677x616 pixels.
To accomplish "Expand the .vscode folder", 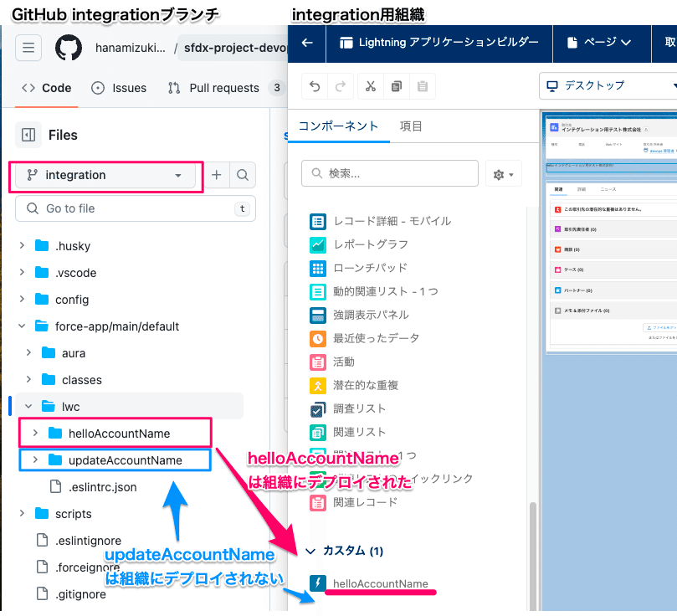I will pyautogui.click(x=22, y=272).
